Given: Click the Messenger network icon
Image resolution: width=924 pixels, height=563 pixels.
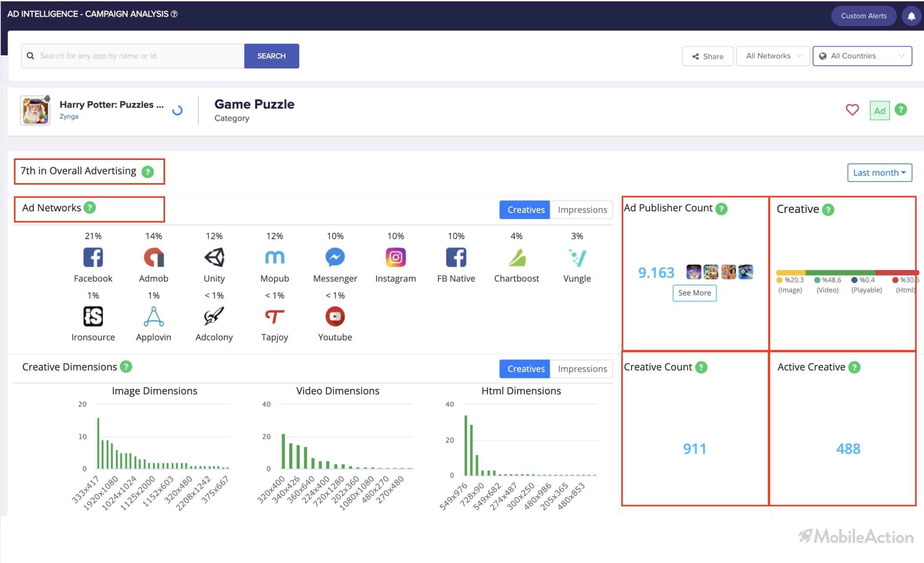Looking at the screenshot, I should [x=335, y=257].
